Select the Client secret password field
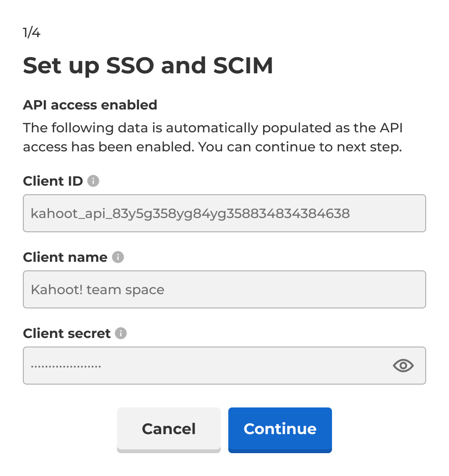 point(224,366)
